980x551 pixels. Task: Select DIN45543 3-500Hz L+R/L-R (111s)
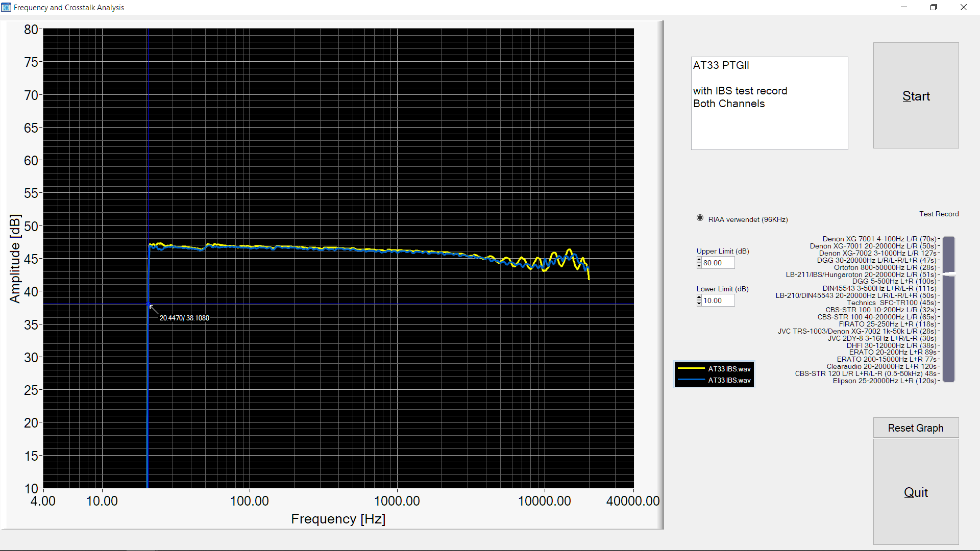click(880, 288)
